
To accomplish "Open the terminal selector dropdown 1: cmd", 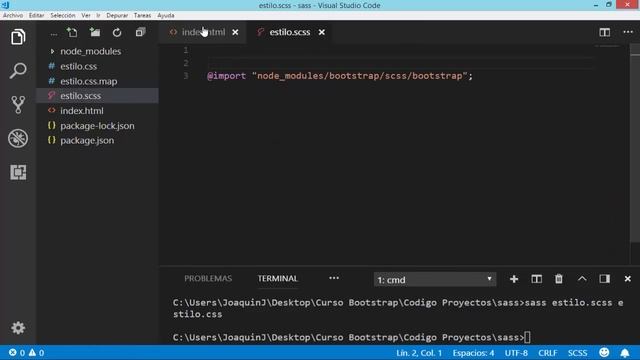I will tap(435, 280).
